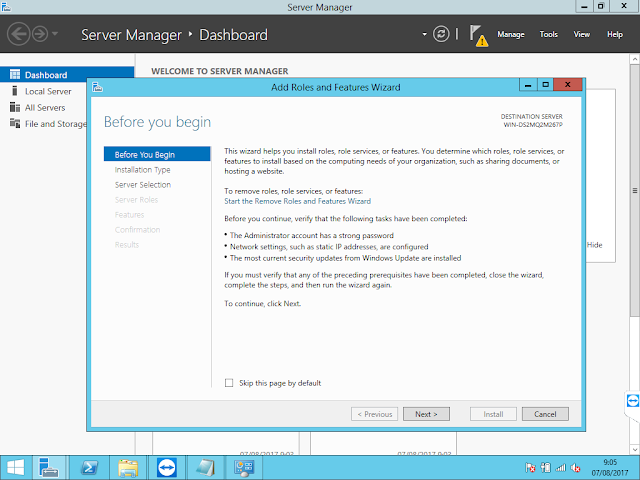640x480 pixels.
Task: Minimize the Add Roles and Features Wizard
Action: (x=528, y=85)
